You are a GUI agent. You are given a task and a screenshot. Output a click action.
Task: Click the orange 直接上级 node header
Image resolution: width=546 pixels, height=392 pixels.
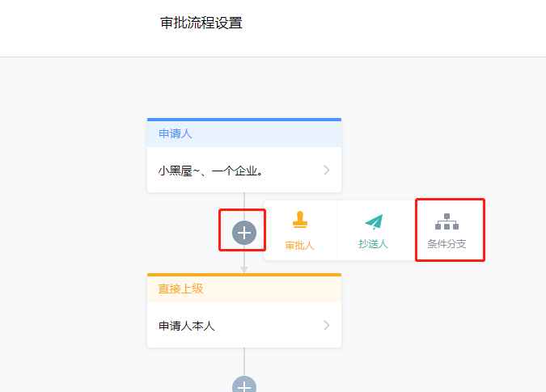click(x=244, y=289)
